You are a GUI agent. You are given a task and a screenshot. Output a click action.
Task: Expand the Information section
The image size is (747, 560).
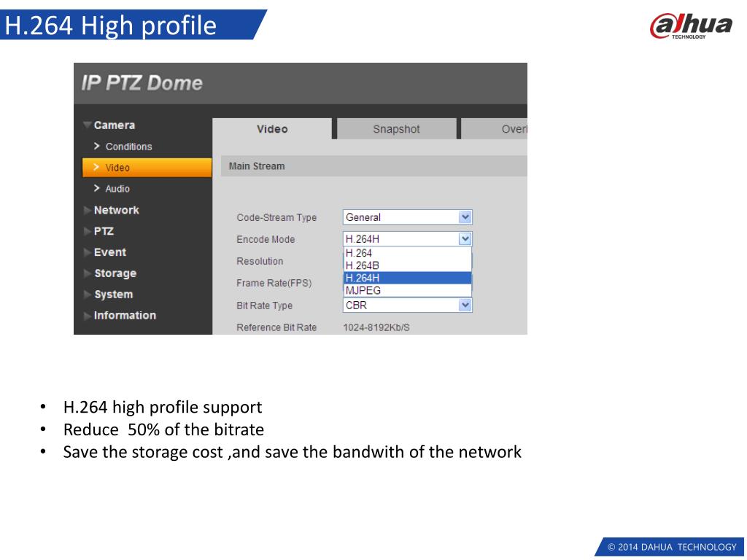[120, 315]
